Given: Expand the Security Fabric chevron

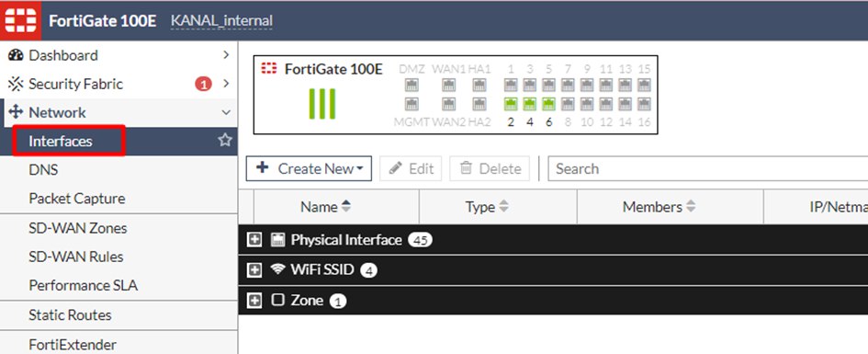Looking at the screenshot, I should point(225,84).
